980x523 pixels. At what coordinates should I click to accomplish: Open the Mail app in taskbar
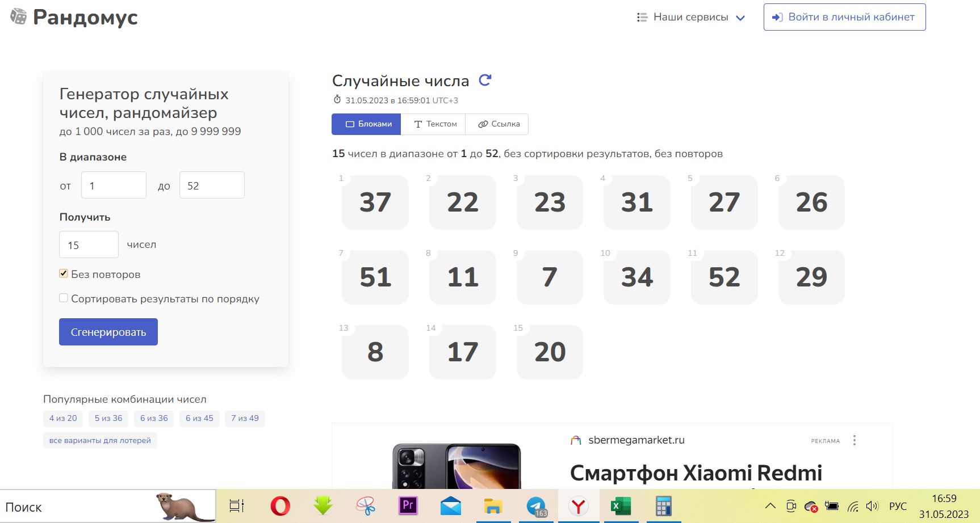click(451, 506)
